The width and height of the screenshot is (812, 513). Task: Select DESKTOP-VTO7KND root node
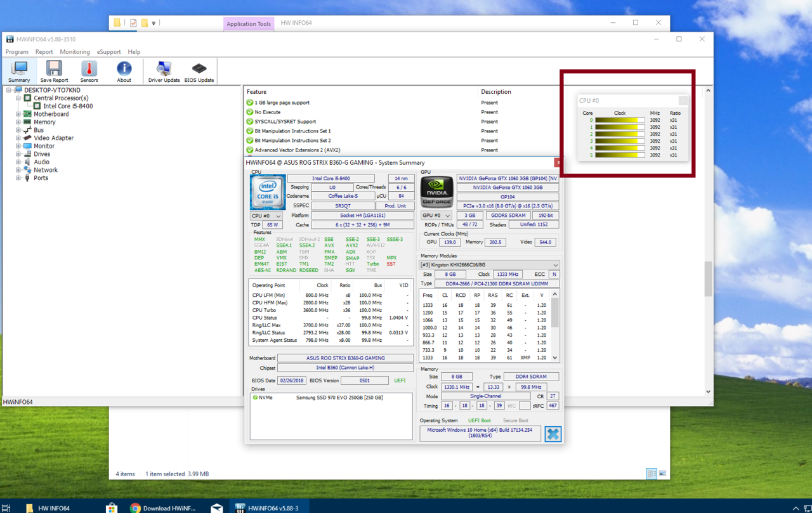[x=52, y=90]
